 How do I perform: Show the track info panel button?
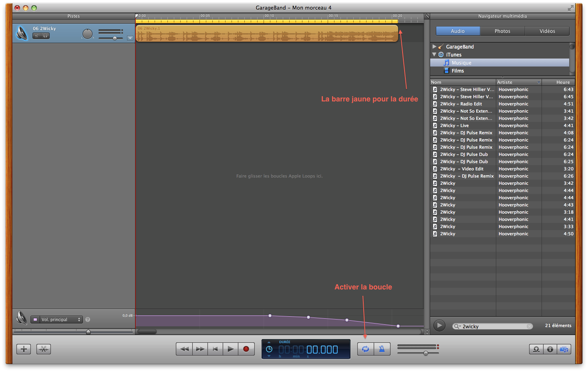click(x=550, y=350)
